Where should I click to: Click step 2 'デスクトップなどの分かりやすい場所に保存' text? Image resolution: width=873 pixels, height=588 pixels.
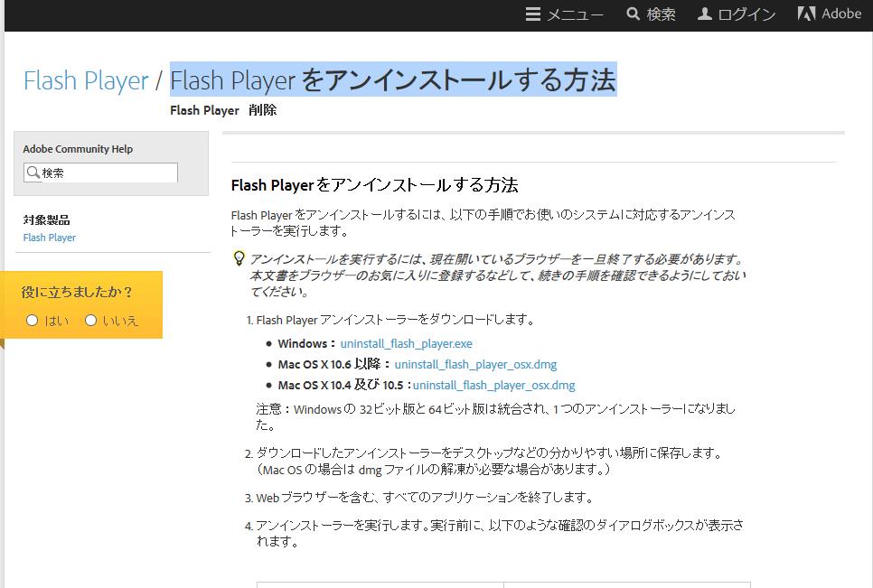[490, 462]
